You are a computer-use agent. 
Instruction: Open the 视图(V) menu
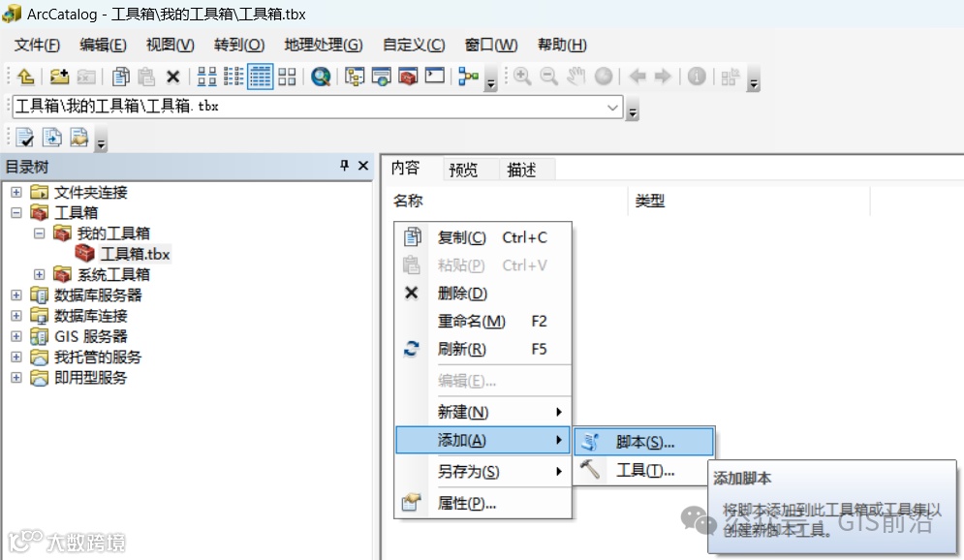[x=171, y=45]
